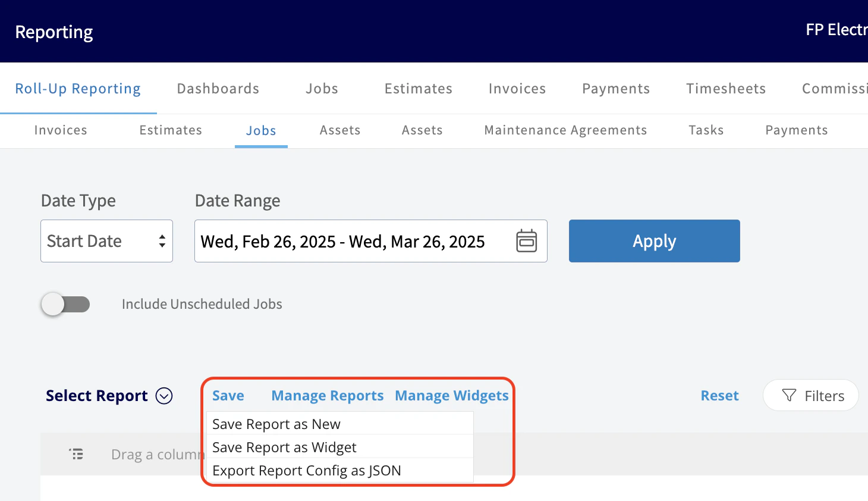This screenshot has height=501, width=868.
Task: Toggle Include Unscheduled Jobs switch
Action: pos(65,304)
